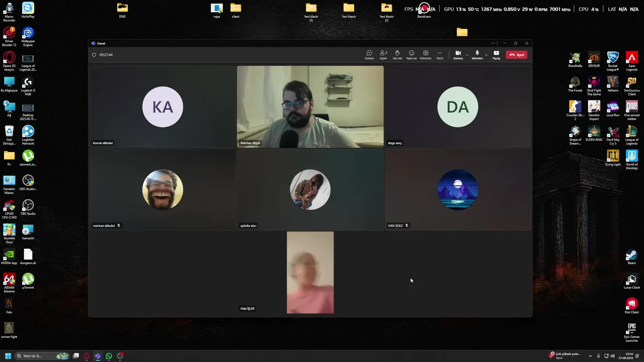Expand microphone options arrow
644x362 pixels.
coord(486,55)
